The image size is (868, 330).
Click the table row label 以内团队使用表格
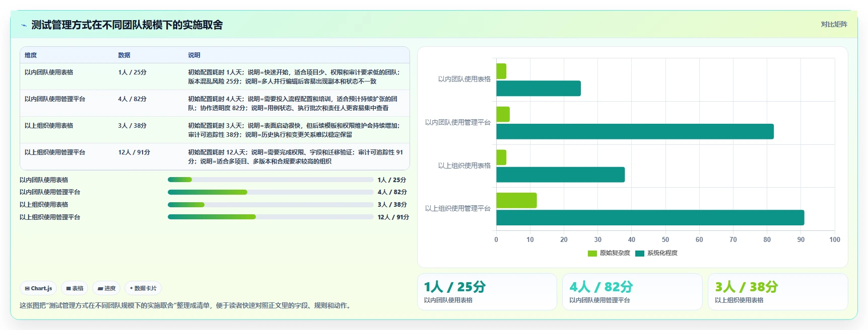click(x=49, y=72)
